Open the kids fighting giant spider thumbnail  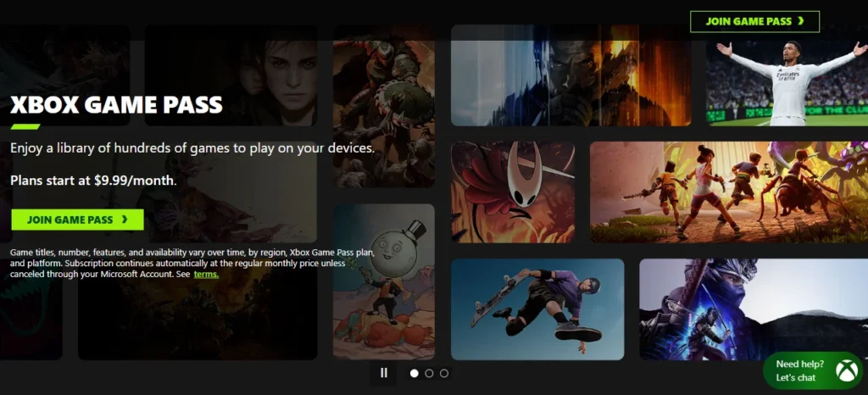tap(728, 192)
